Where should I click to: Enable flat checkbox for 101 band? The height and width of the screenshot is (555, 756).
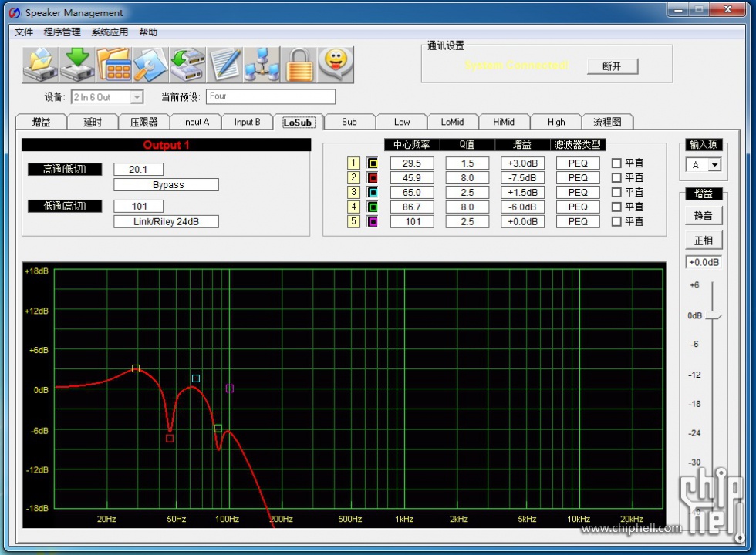click(616, 222)
